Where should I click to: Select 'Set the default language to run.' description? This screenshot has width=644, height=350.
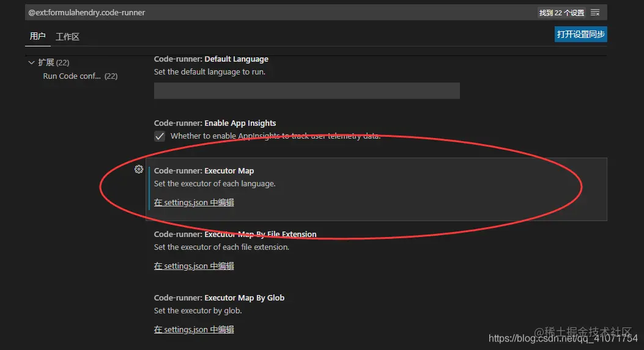click(x=209, y=72)
